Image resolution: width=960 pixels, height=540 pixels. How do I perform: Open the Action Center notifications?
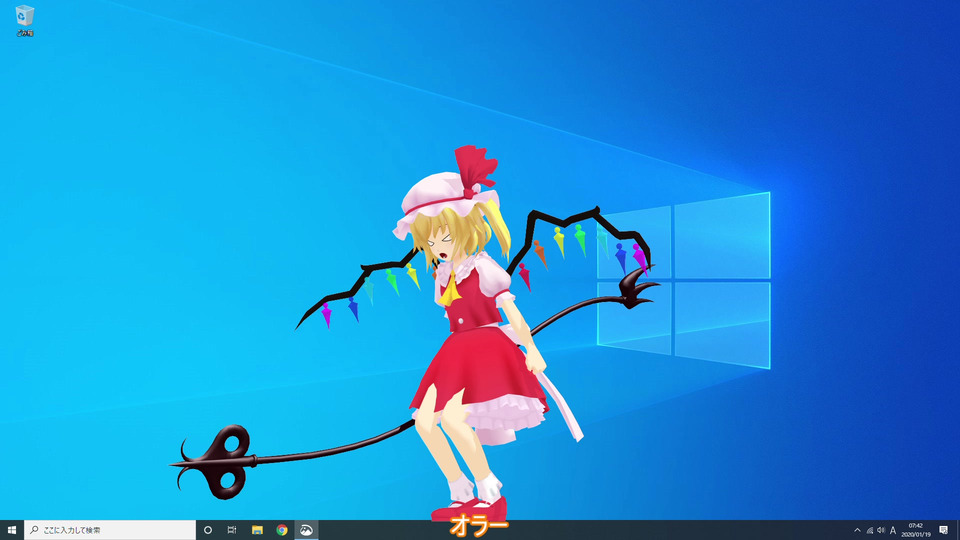coord(943,530)
